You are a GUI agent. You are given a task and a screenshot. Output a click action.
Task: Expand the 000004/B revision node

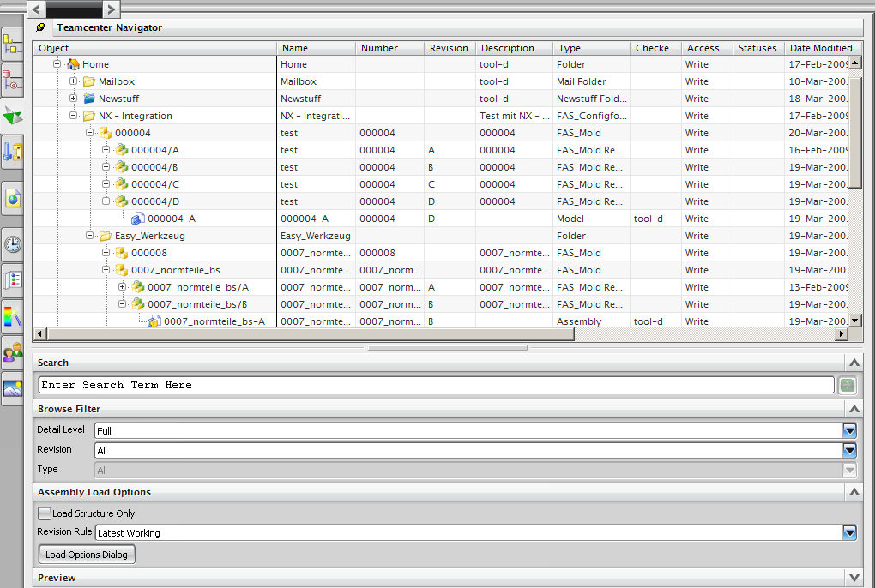click(106, 166)
